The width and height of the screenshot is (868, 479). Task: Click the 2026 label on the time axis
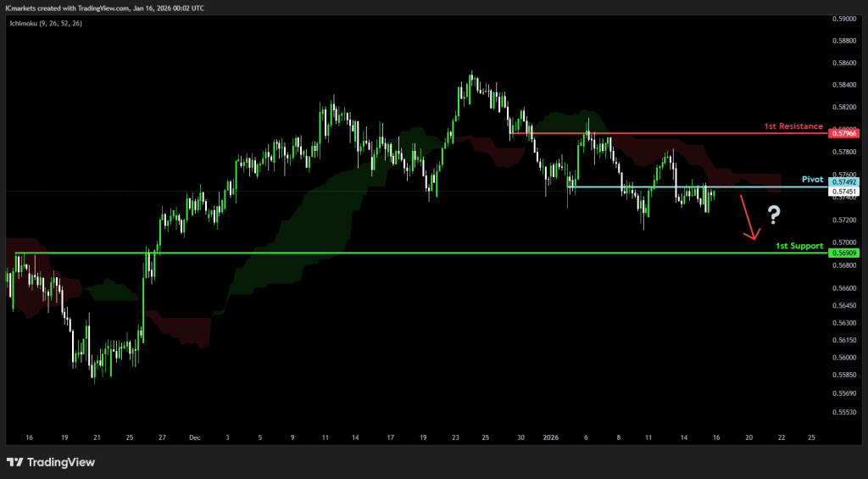pos(549,438)
